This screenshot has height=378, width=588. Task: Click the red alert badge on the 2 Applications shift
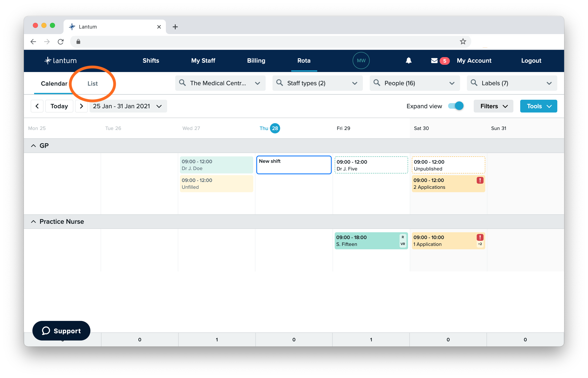(480, 180)
